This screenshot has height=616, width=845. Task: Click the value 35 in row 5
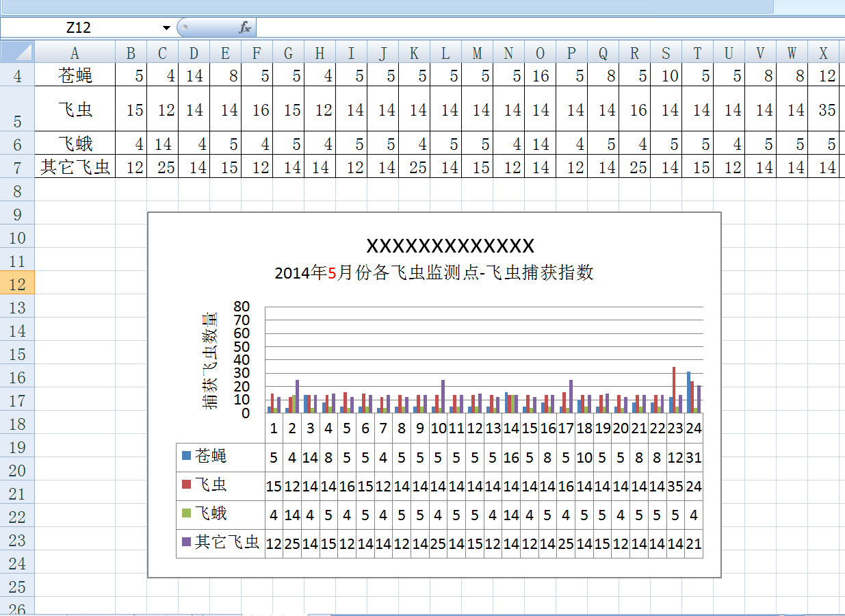click(827, 110)
